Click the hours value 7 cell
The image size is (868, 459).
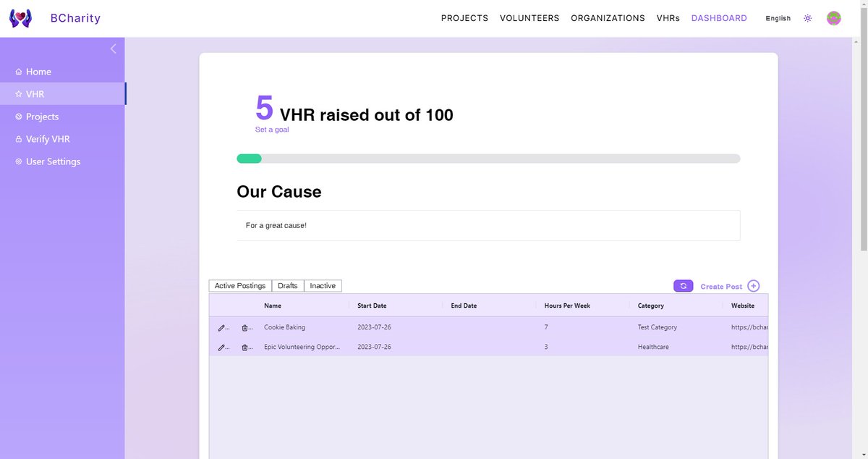pos(546,327)
